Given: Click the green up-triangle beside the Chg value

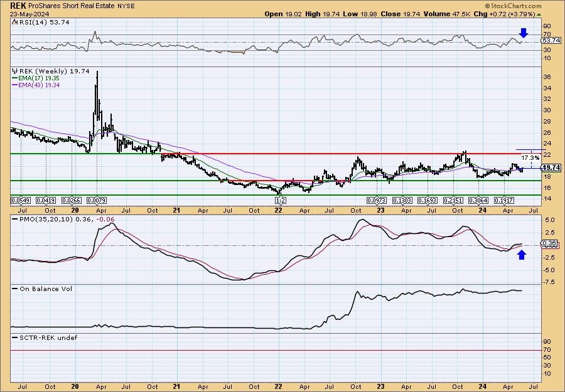Looking at the screenshot, I should click(539, 14).
